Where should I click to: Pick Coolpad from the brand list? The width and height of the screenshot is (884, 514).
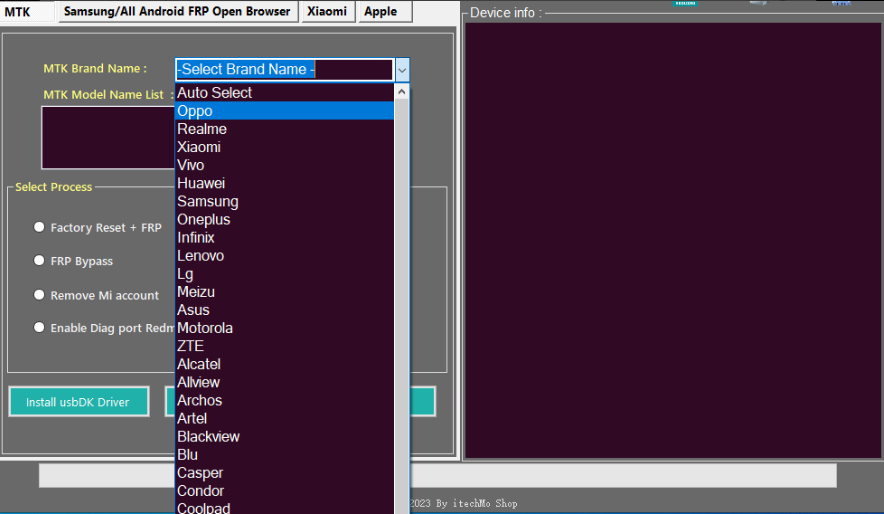pyautogui.click(x=285, y=507)
